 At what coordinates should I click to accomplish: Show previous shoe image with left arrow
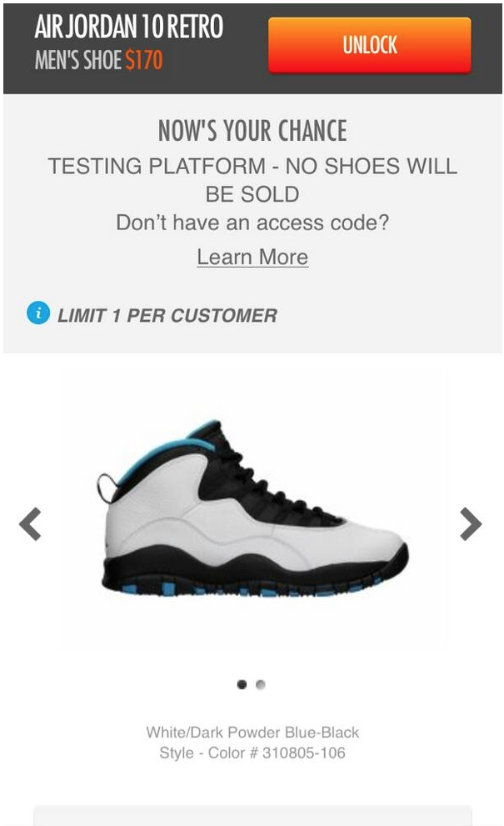(x=30, y=523)
